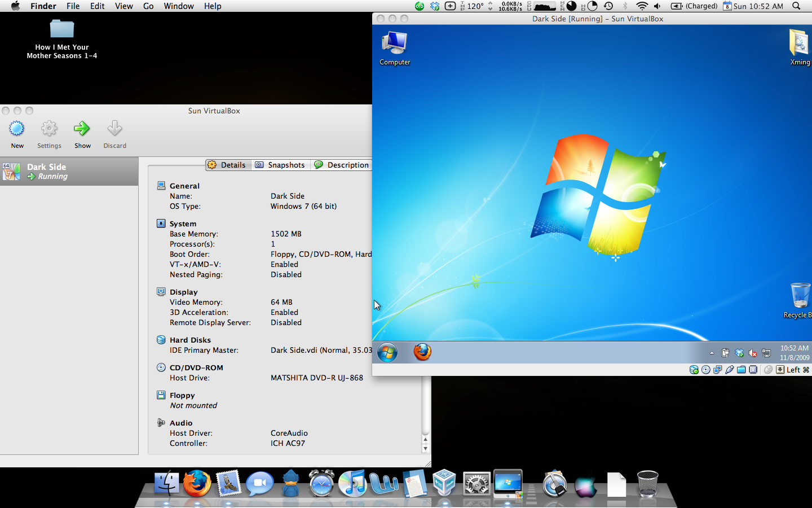Click the Time Machine menu bar icon
Screen dimensions: 812x508
pyautogui.click(x=608, y=6)
